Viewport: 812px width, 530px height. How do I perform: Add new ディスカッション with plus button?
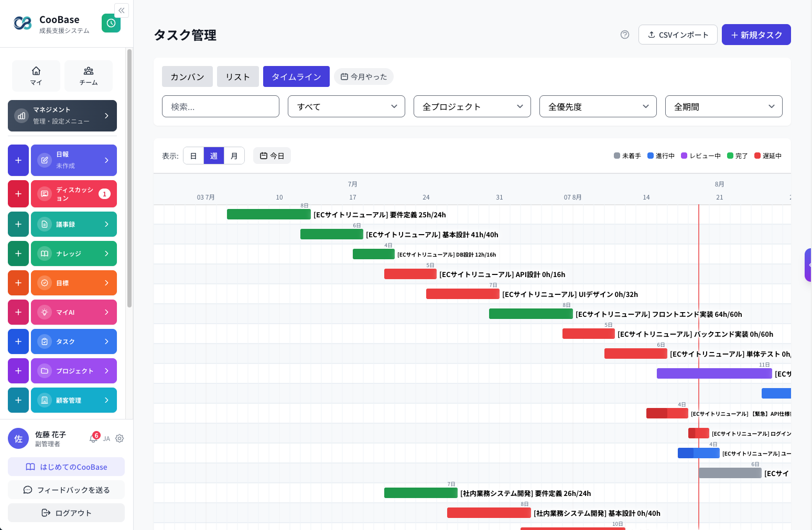pos(18,194)
